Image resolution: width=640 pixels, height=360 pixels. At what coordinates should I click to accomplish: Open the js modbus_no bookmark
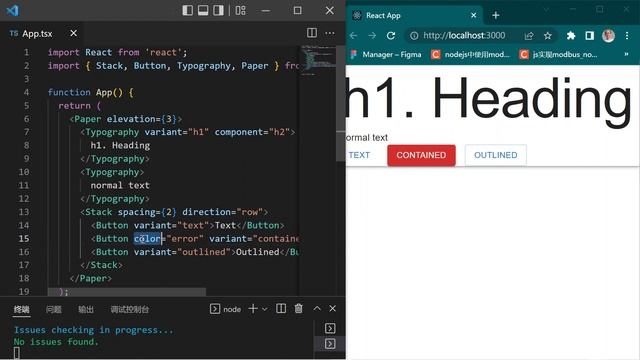point(558,54)
